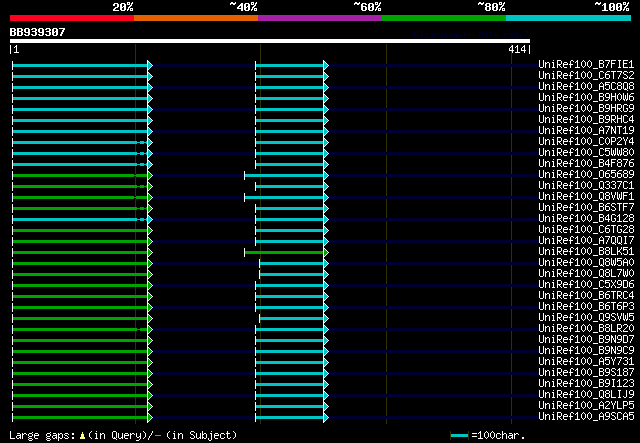Viewport: 640px width, 443px height.
Task: Select hit label UniRef100_Q8LIJ9
Action: [x=587, y=395]
